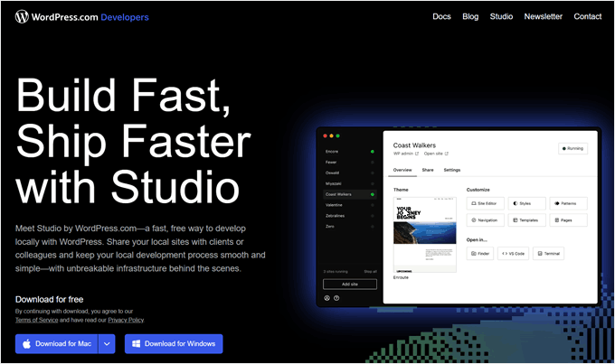Open the account icon below Add site

coord(326,298)
